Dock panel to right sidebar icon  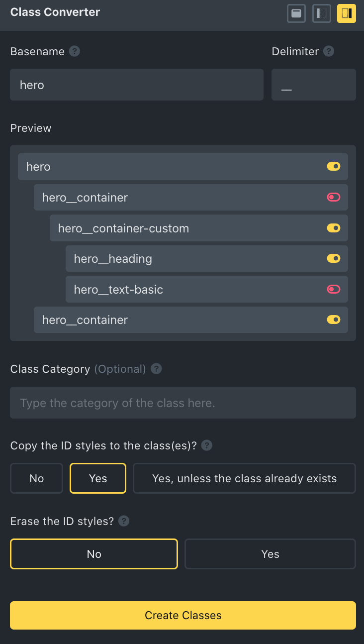pos(347,13)
